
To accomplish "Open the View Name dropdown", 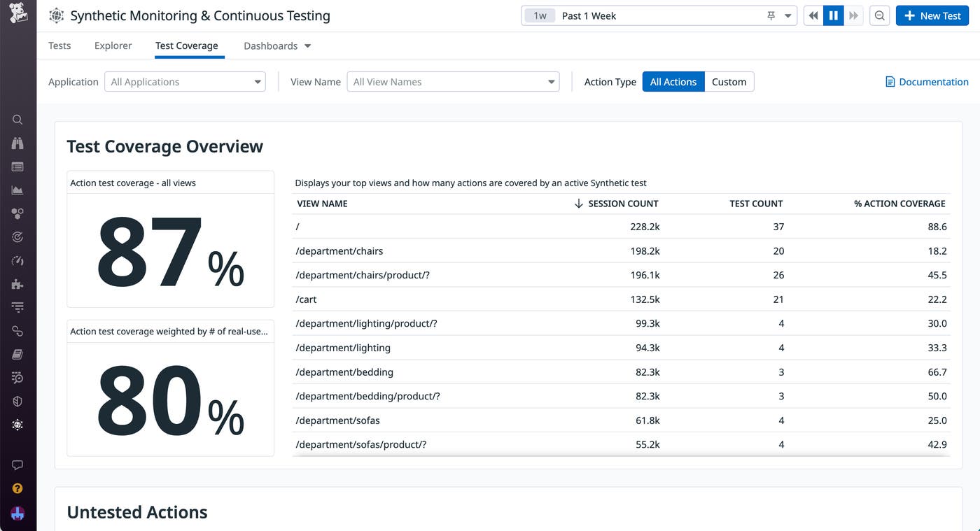I will click(453, 82).
